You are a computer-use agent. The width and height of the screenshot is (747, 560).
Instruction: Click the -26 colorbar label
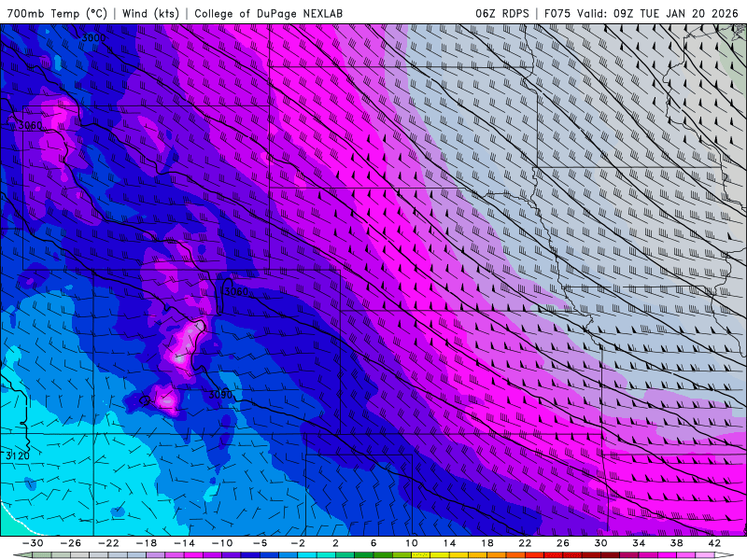pos(71,543)
